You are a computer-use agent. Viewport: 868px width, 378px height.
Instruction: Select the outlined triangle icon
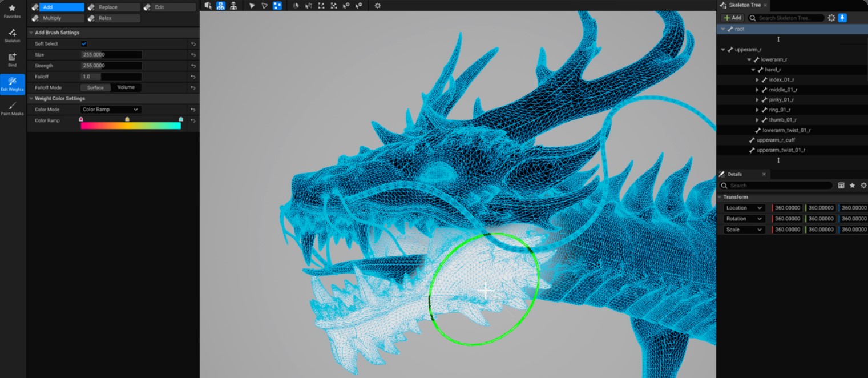[x=265, y=6]
